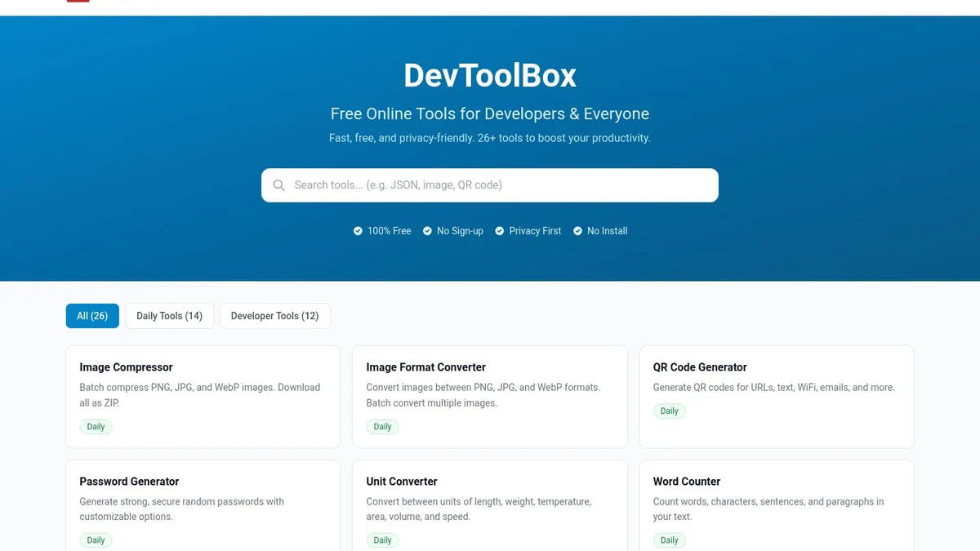Click Daily tag on Image Compressor card
This screenshot has height=551, width=980.
coord(96,427)
